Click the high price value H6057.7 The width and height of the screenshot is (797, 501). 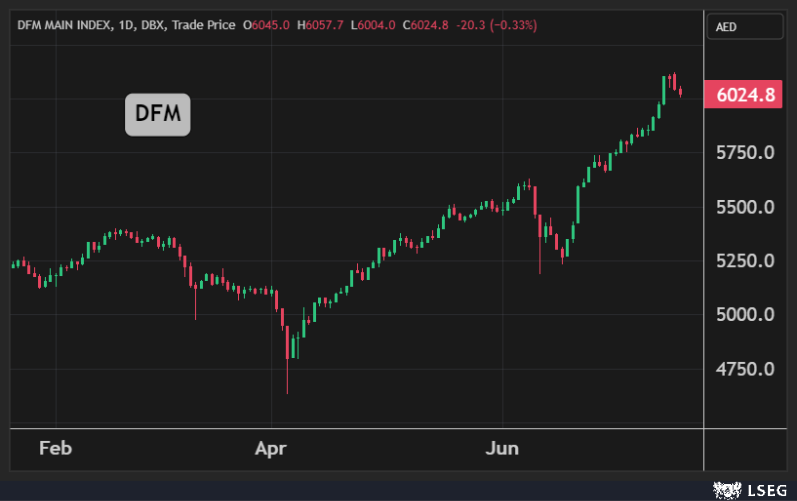(x=320, y=25)
